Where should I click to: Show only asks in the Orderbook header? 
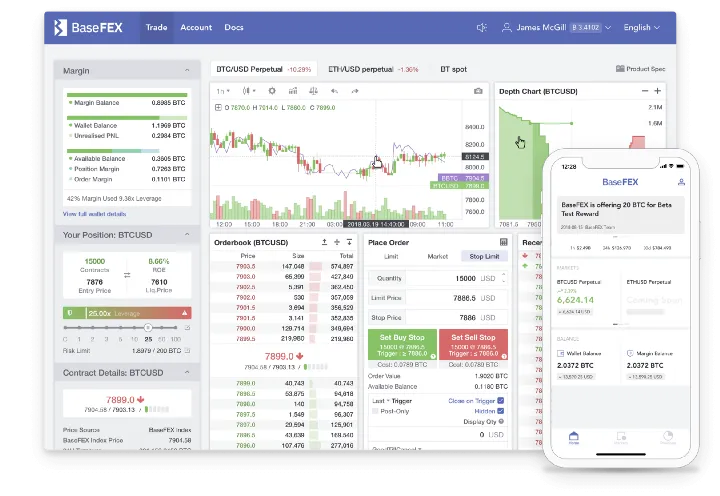[324, 242]
